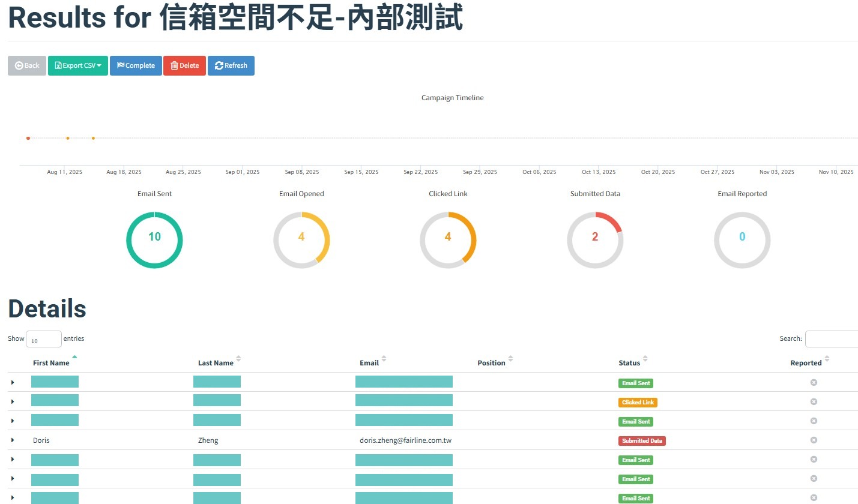Expand the first table row details

[x=13, y=383]
